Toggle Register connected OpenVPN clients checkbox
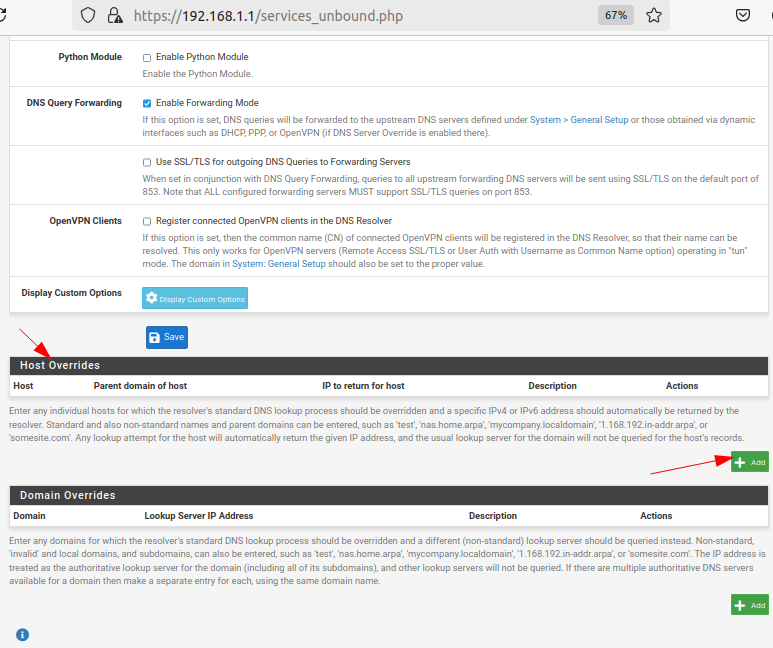Screen dimensions: 773x648 click(147, 221)
